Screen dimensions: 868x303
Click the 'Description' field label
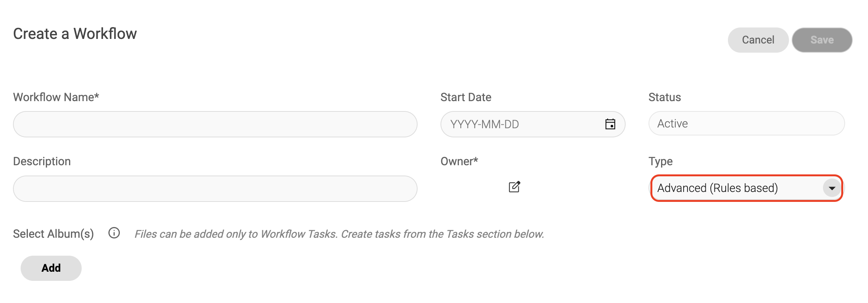[42, 161]
